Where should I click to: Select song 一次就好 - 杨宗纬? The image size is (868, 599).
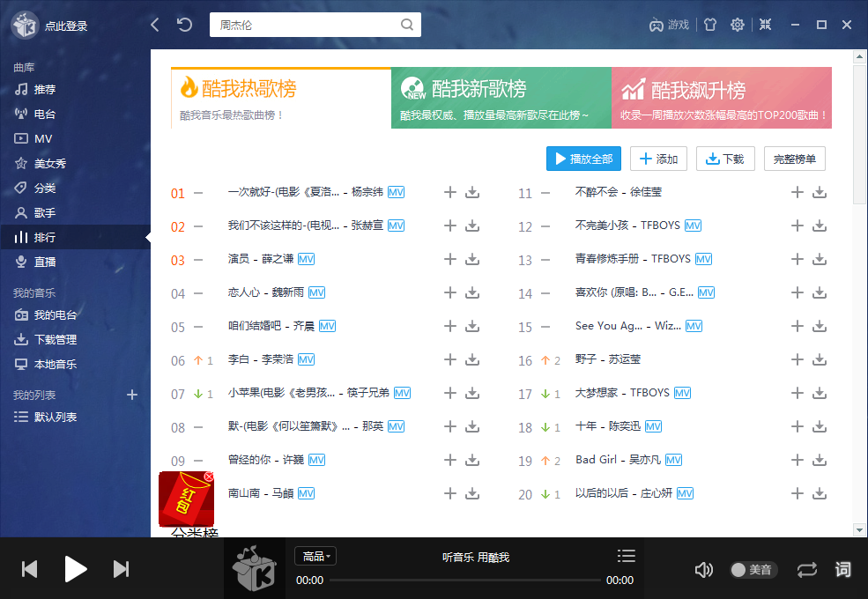pyautogui.click(x=306, y=192)
